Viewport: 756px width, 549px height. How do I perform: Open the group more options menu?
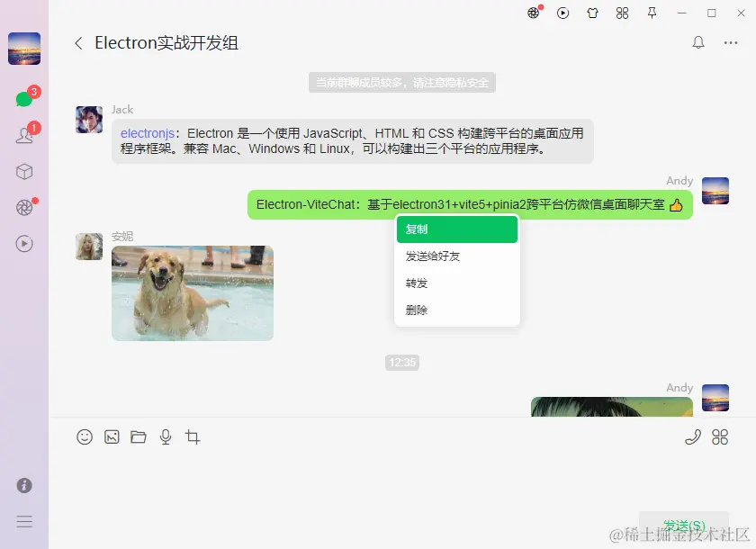coord(731,42)
